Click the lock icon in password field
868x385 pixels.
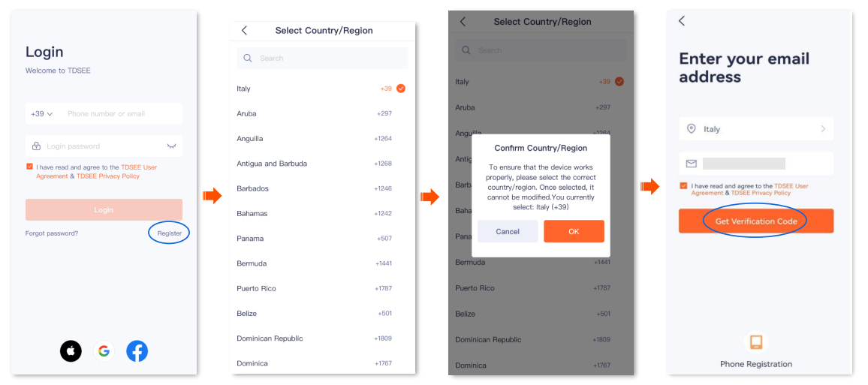pos(36,146)
